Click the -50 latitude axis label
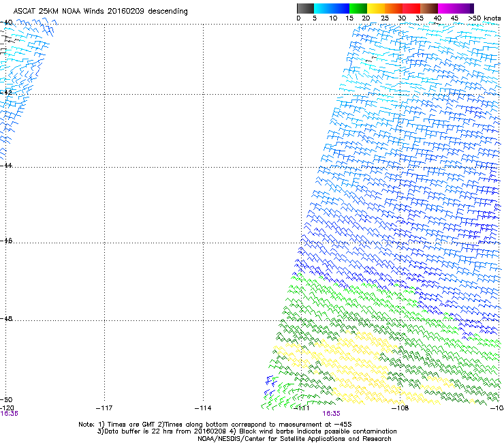 [x=6, y=399]
